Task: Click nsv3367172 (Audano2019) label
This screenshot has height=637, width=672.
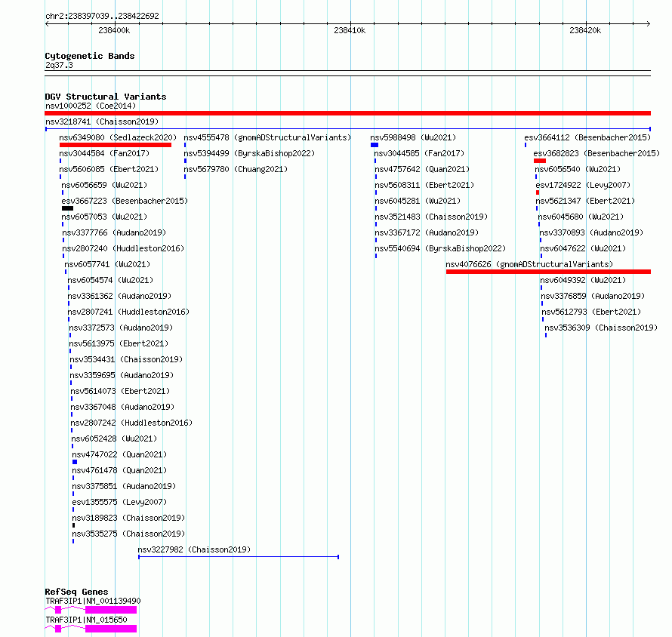Action: [427, 232]
